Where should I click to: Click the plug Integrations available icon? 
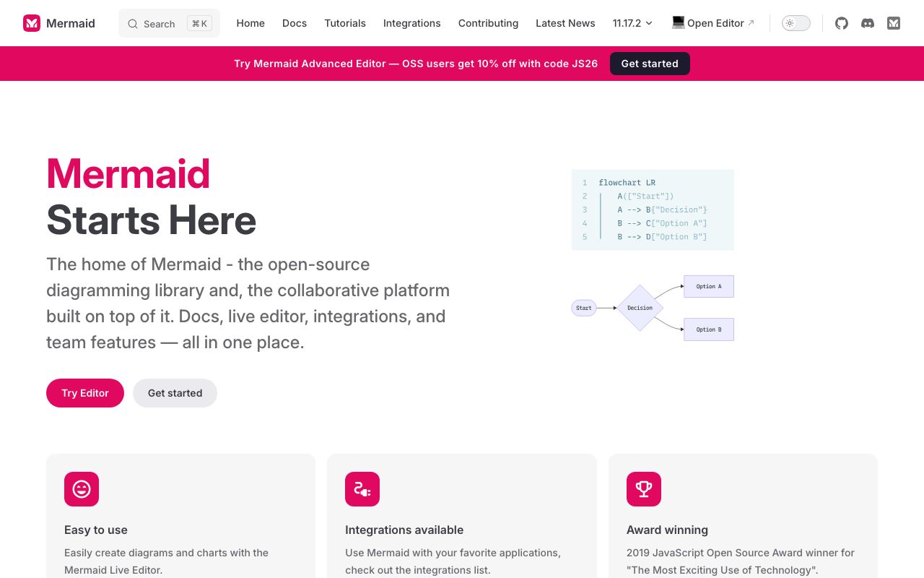coord(362,489)
